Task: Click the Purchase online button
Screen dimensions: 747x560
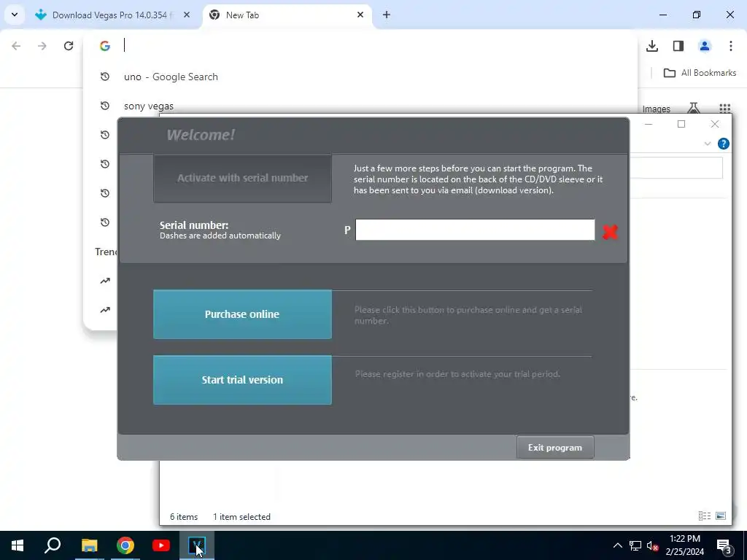Action: pyautogui.click(x=242, y=314)
